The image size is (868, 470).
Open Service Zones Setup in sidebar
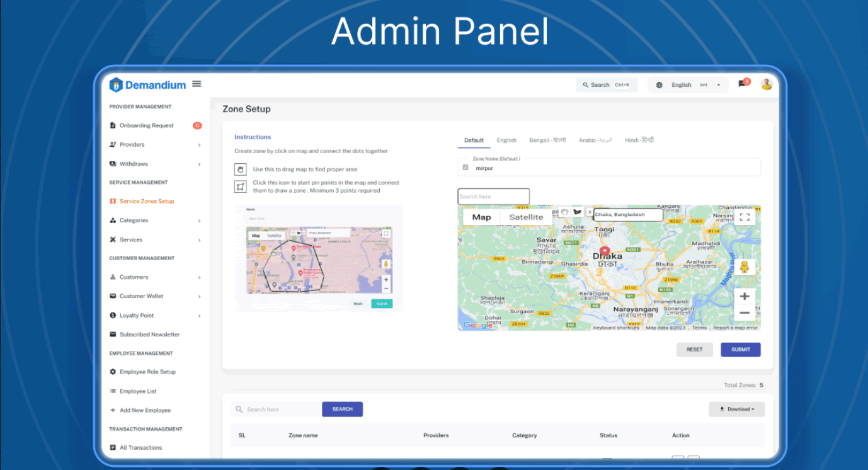coord(146,202)
